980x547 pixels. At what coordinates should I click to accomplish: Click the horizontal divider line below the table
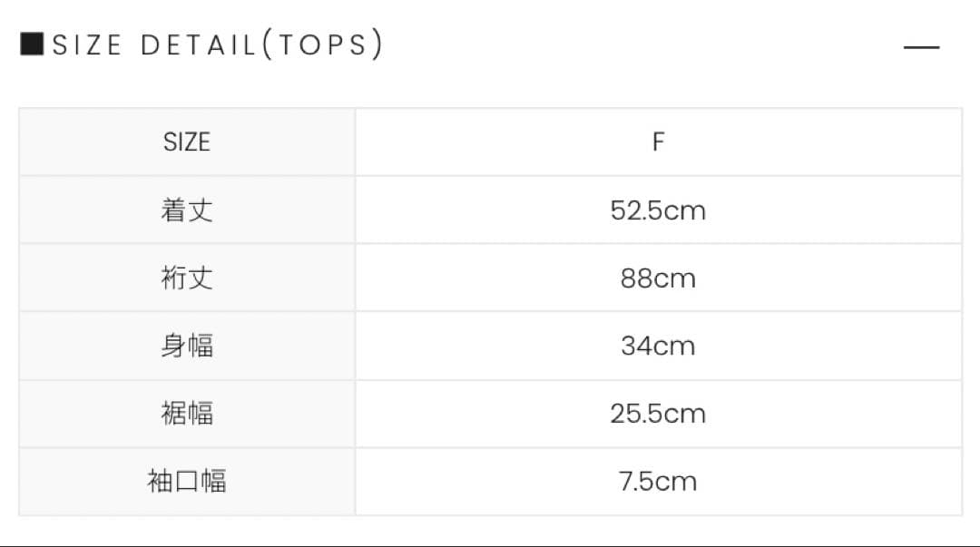click(x=490, y=545)
